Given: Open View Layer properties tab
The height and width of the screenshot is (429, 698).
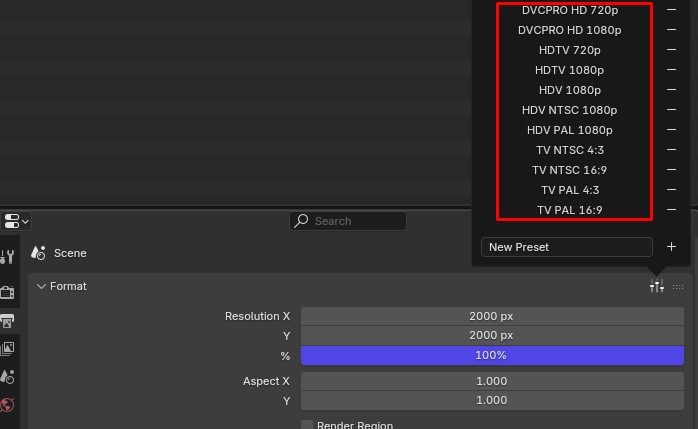Looking at the screenshot, I should pyautogui.click(x=7, y=348).
